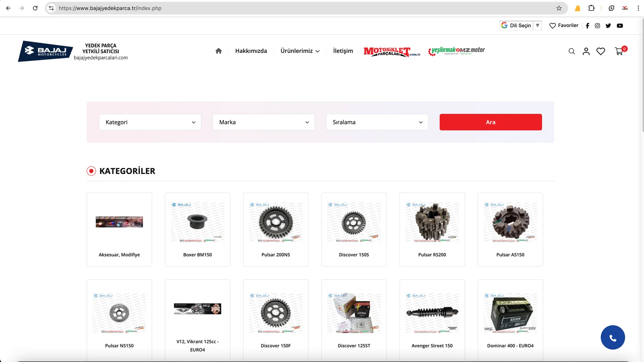Open the Dili Seçin language selector
Viewport: 644px width, 362px height.
click(521, 25)
